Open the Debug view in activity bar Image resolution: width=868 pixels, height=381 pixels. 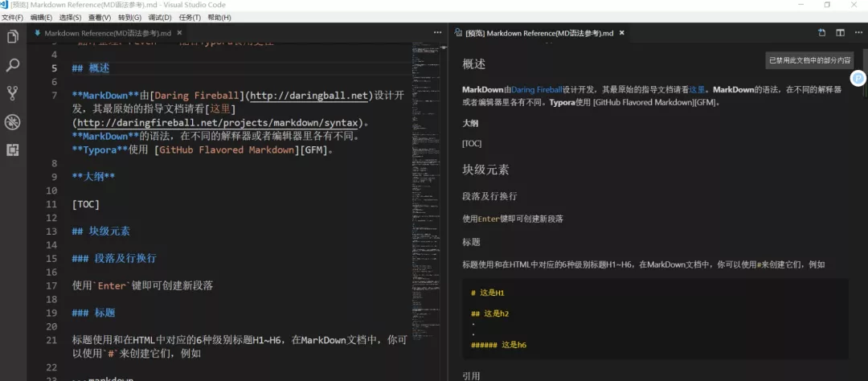13,122
